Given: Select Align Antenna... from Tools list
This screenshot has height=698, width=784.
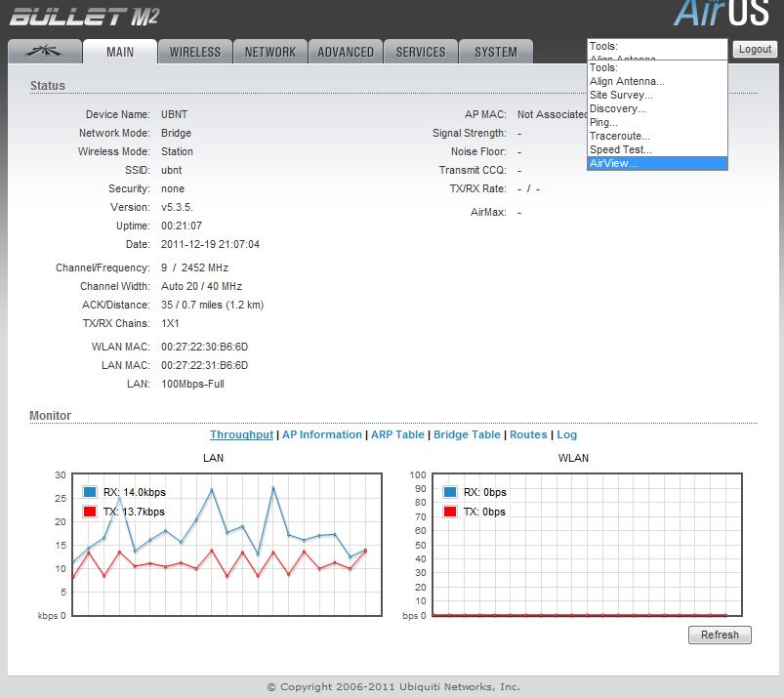Looking at the screenshot, I should 657,81.
